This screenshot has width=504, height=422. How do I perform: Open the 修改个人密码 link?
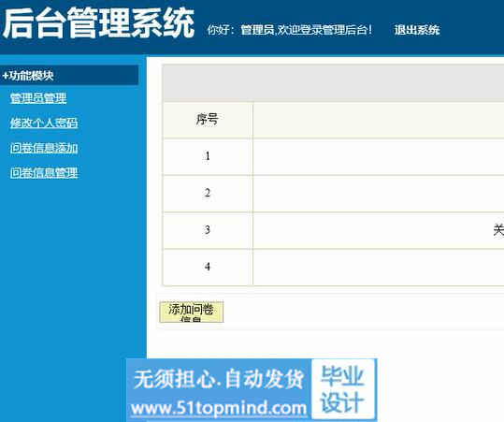tap(44, 123)
